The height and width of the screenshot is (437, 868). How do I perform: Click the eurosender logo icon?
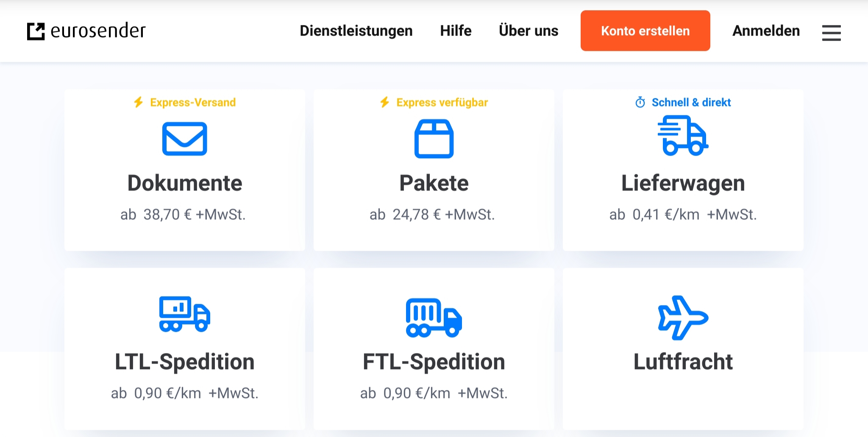[36, 31]
